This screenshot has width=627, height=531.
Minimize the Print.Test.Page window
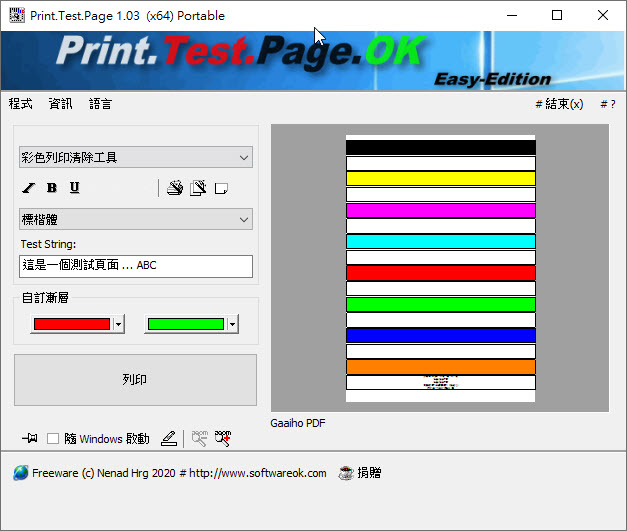pos(512,16)
